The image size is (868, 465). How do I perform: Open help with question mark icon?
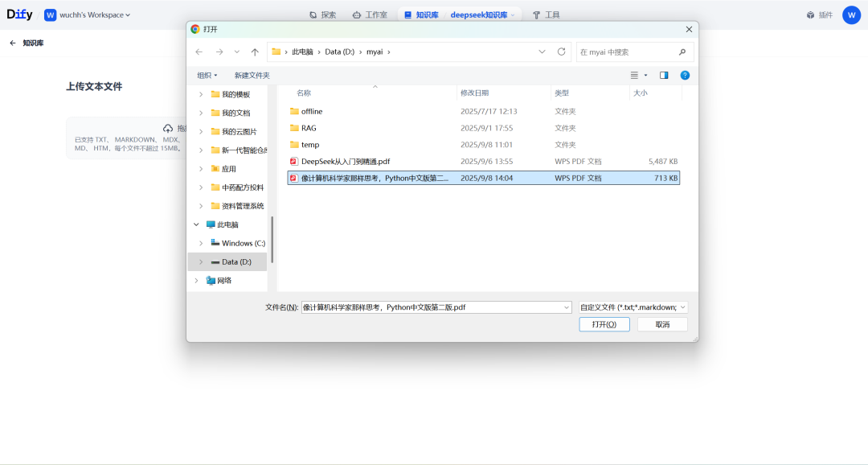click(685, 76)
